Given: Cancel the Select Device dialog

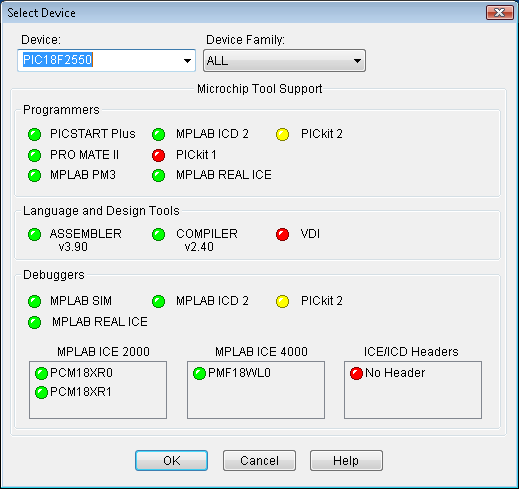Looking at the screenshot, I should click(x=259, y=461).
